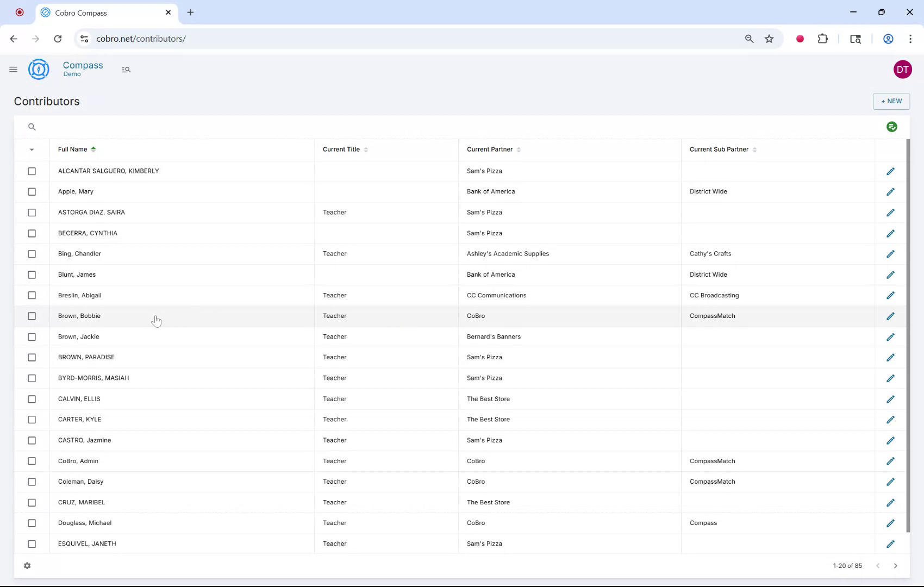Click the Compass Demo logo

tap(38, 69)
